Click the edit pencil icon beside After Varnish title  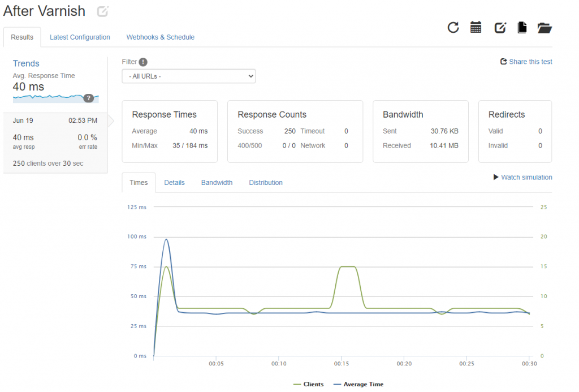103,11
